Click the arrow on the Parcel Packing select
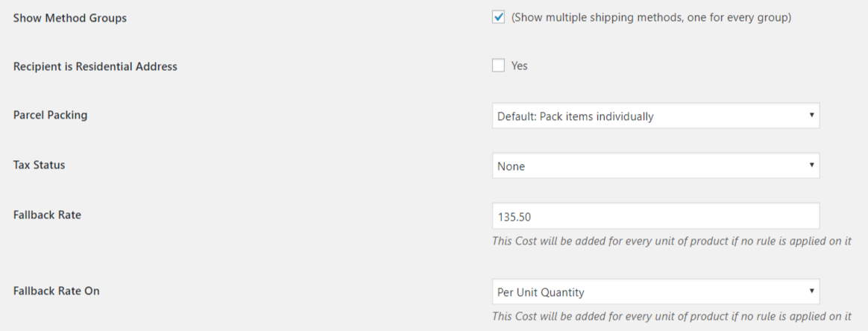Screen dimensions: 868x331 (811, 116)
